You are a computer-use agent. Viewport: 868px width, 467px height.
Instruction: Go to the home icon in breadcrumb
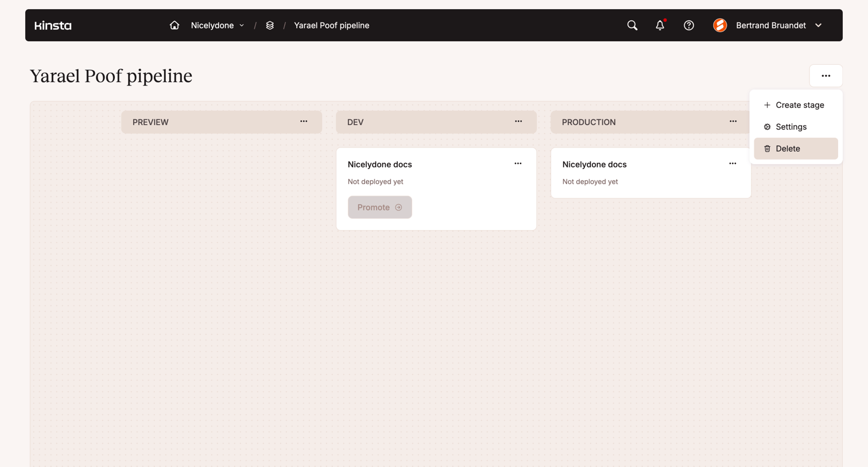point(175,25)
